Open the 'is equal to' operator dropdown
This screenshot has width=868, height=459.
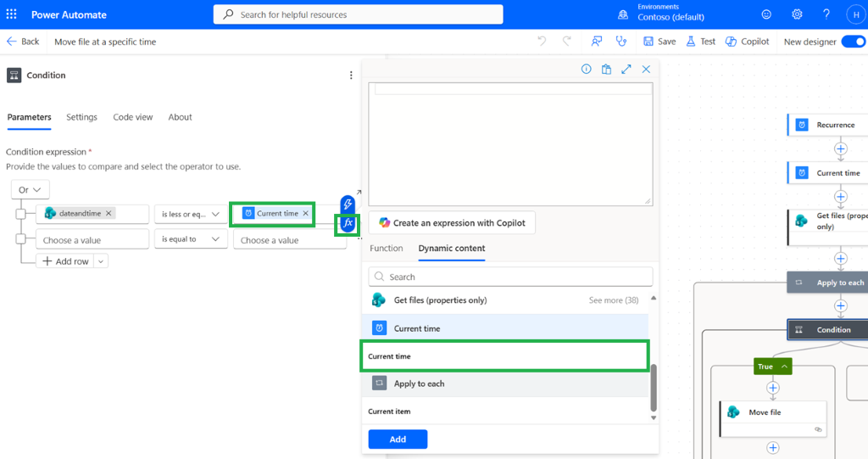coord(191,239)
